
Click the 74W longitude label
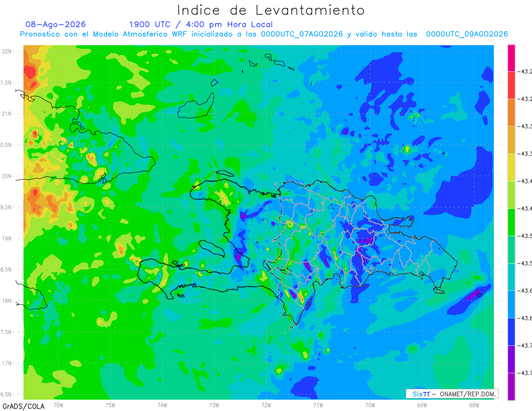[162, 405]
